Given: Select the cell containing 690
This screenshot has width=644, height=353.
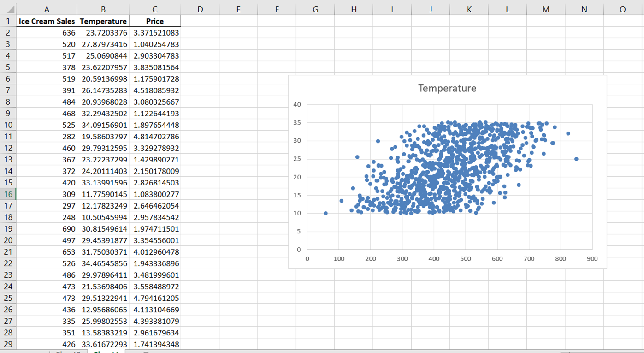Looking at the screenshot, I should click(47, 228).
